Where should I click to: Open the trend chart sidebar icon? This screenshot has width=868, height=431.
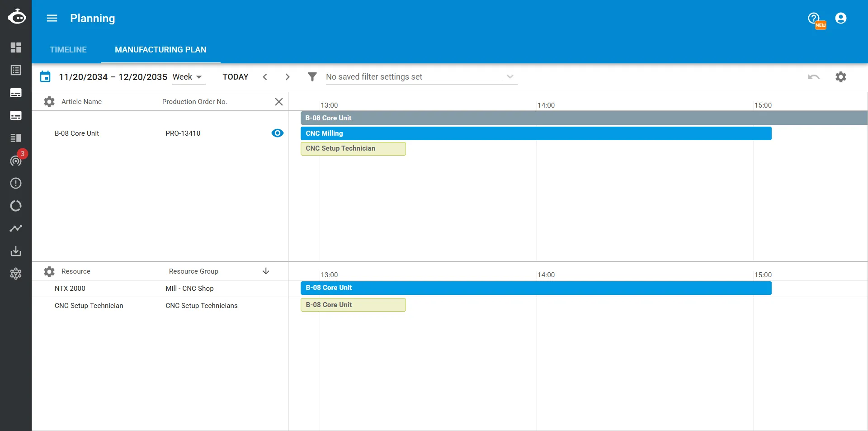pos(16,228)
